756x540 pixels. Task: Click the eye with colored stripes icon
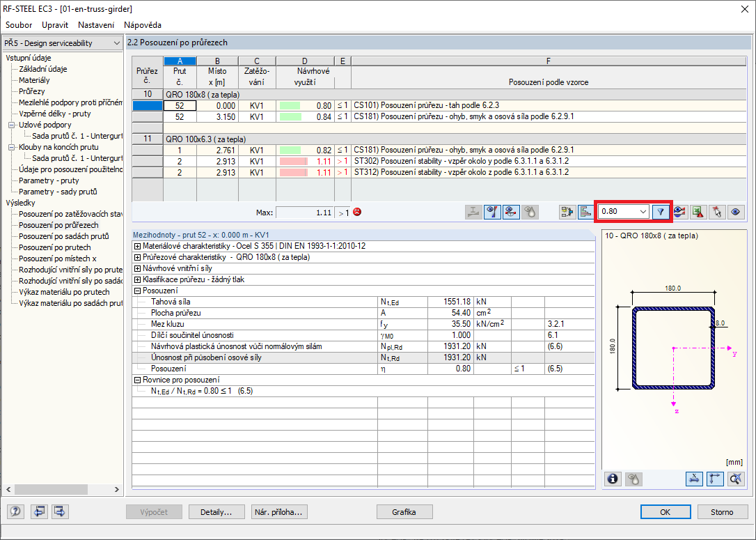coord(680,212)
